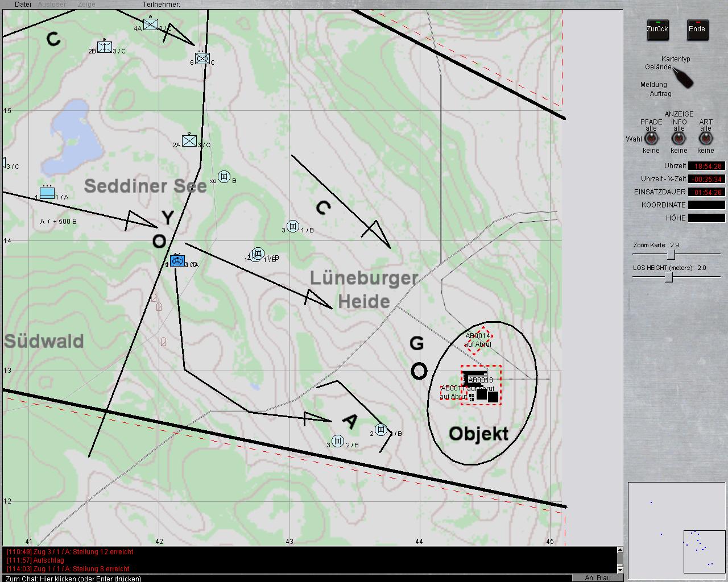Select unit 2A of 3/C on map
This screenshot has width=728, height=582.
[x=189, y=140]
